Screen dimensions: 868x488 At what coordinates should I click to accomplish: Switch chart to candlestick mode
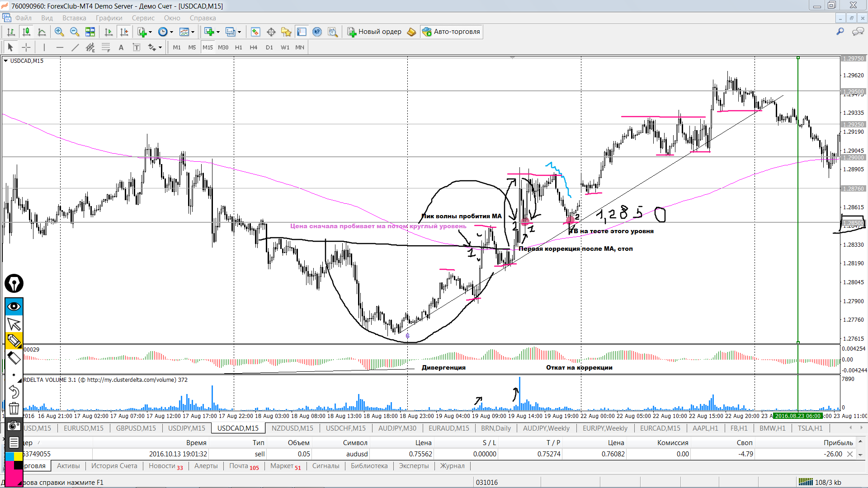tap(26, 32)
